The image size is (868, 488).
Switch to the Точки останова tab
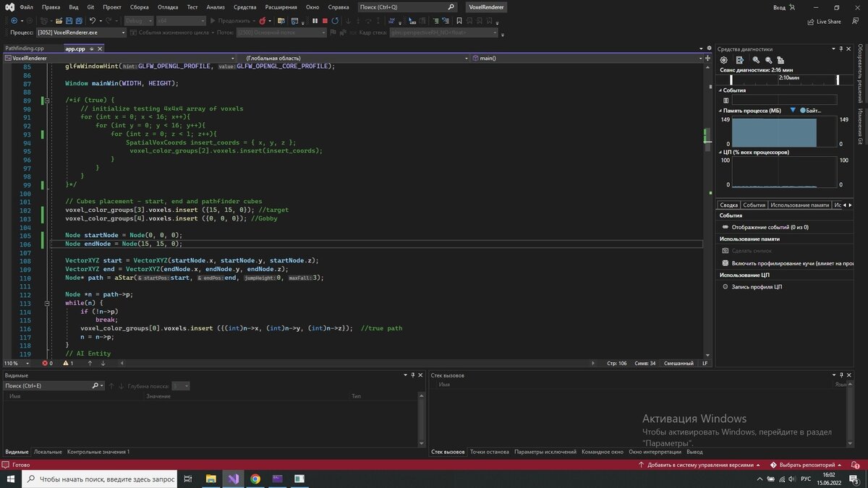click(x=490, y=452)
